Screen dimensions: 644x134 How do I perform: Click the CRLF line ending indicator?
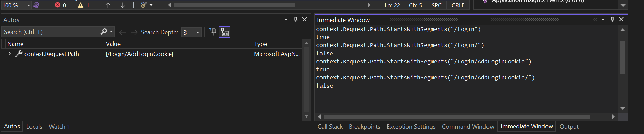coord(458,5)
